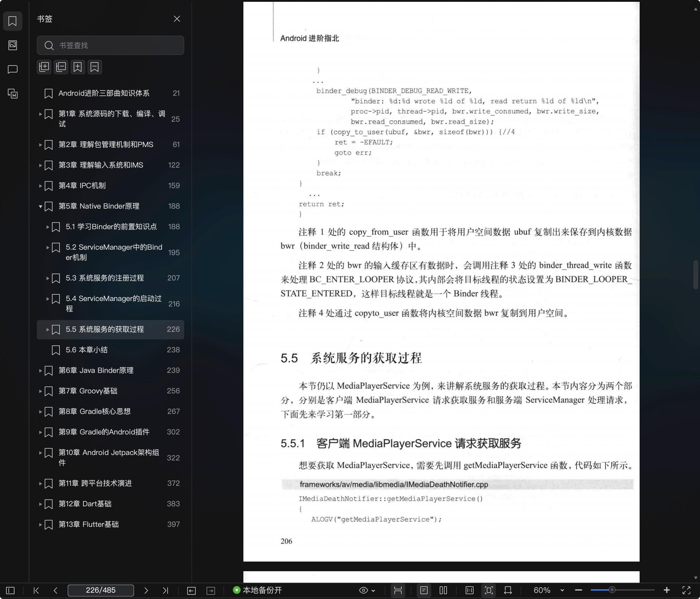This screenshot has height=599, width=700.
Task: Jump to the last page
Action: click(165, 590)
